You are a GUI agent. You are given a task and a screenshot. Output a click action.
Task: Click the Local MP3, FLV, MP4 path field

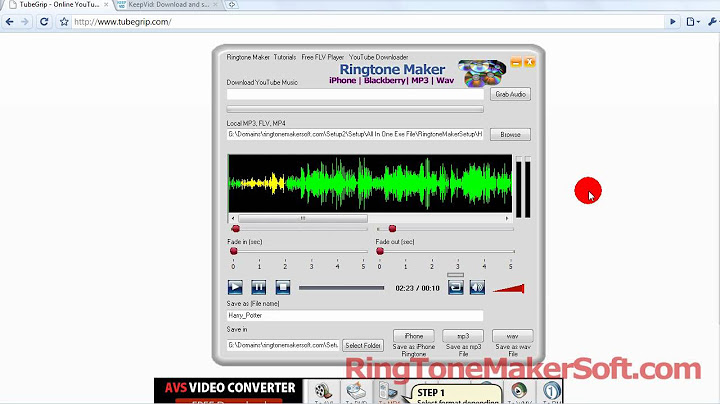click(x=355, y=134)
